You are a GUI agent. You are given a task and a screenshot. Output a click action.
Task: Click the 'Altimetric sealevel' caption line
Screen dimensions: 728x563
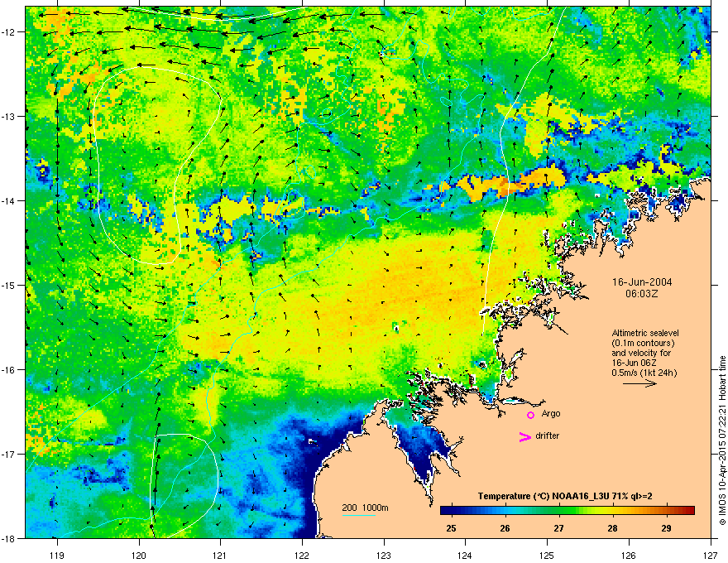point(645,333)
